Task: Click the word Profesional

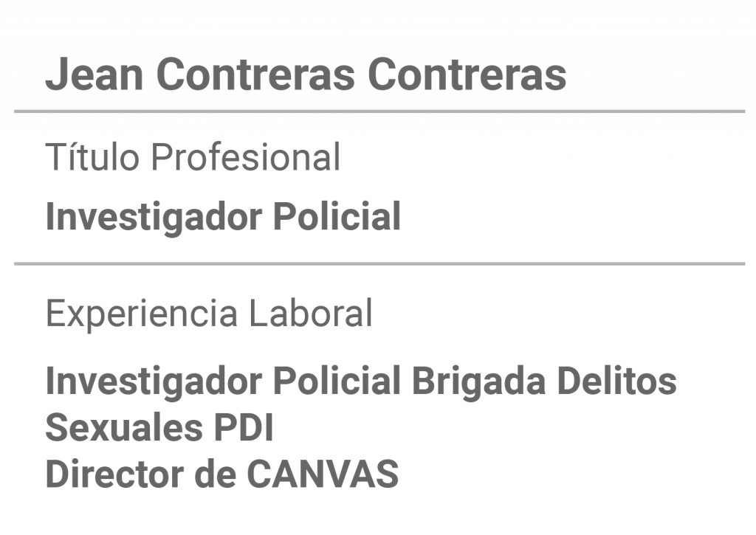Action: click(x=246, y=156)
